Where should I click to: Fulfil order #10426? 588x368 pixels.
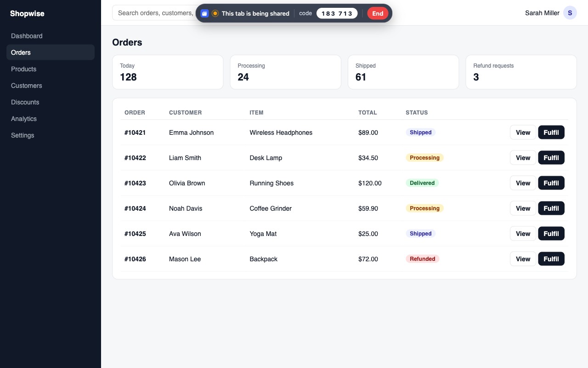tap(551, 259)
